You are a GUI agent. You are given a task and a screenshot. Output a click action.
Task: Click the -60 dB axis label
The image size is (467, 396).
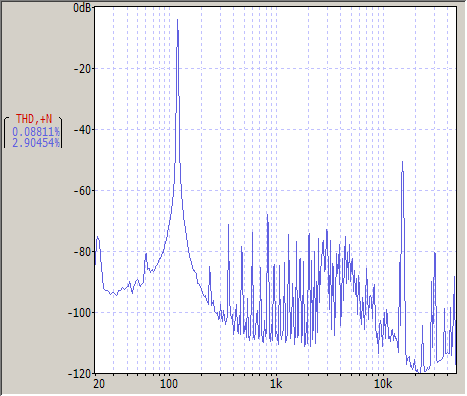(82, 191)
